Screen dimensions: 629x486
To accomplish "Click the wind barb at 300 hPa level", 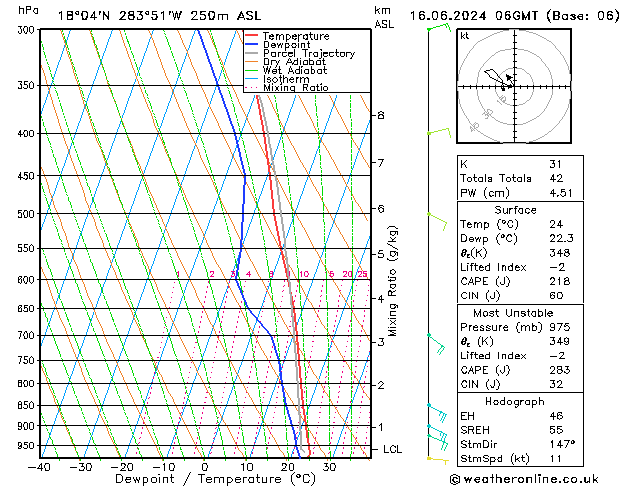I will click(x=439, y=27).
